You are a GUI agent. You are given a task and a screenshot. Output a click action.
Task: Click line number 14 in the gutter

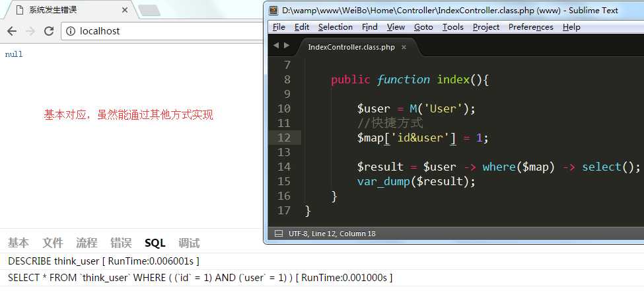[x=284, y=167]
